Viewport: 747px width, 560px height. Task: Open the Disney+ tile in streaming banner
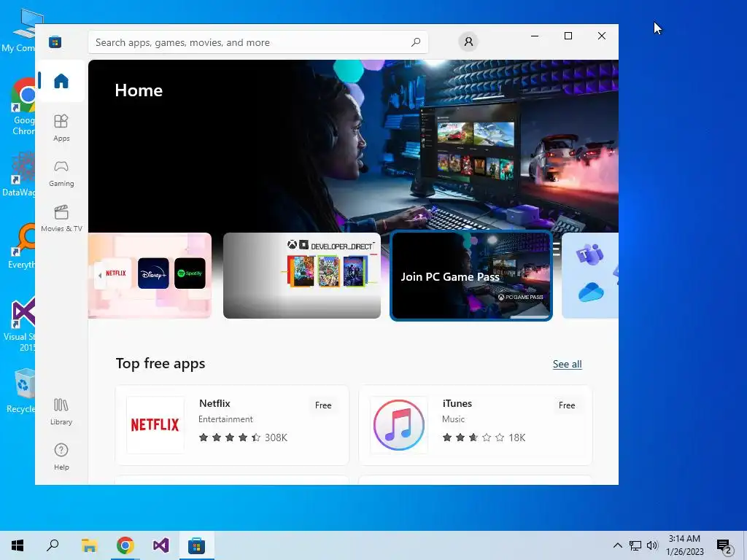pos(153,273)
